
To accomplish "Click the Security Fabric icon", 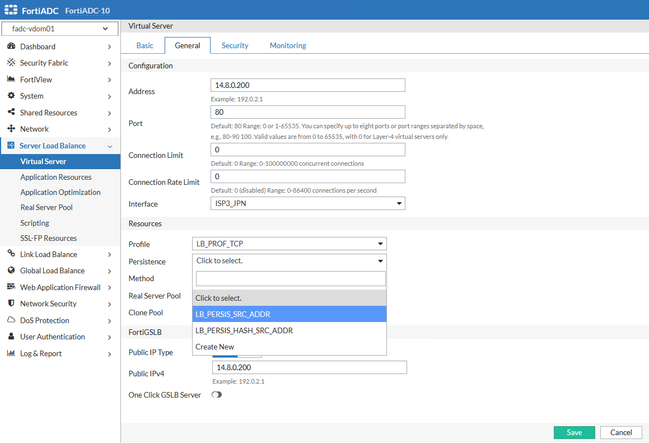I will (x=11, y=63).
